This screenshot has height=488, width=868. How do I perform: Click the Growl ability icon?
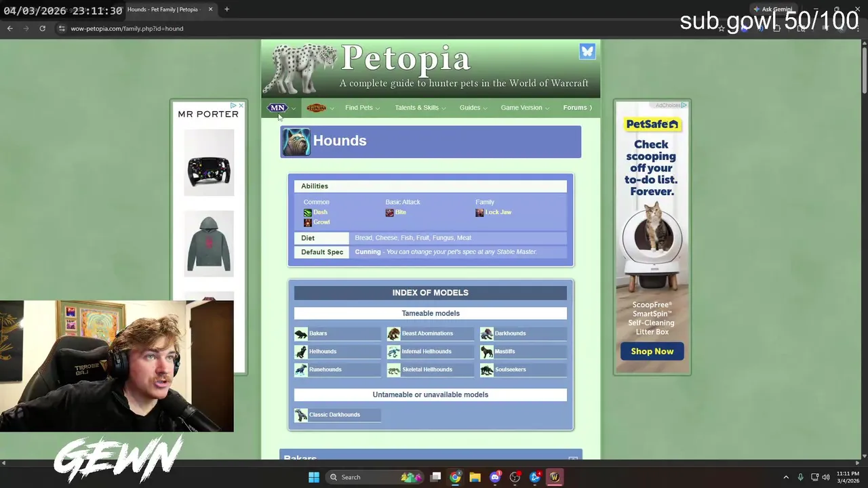(307, 222)
